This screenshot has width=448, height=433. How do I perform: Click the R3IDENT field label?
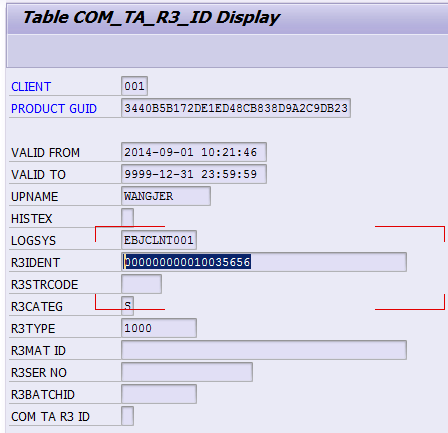coord(35,263)
